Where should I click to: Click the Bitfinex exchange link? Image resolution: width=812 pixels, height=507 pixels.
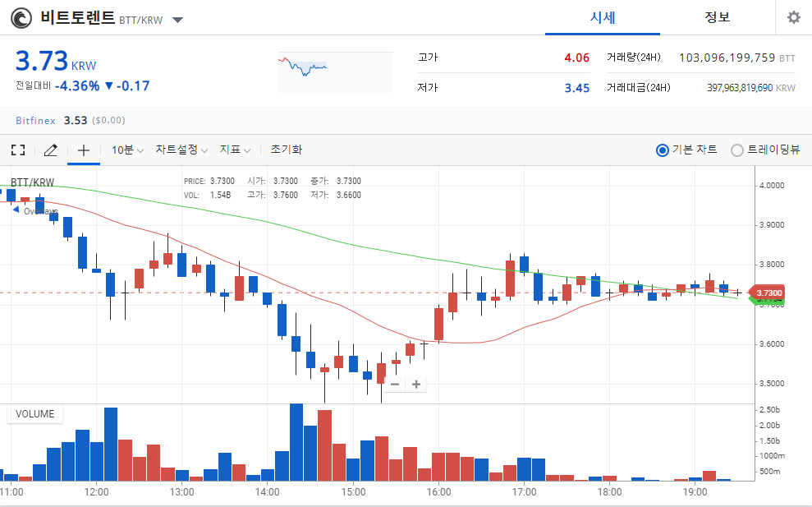point(35,120)
